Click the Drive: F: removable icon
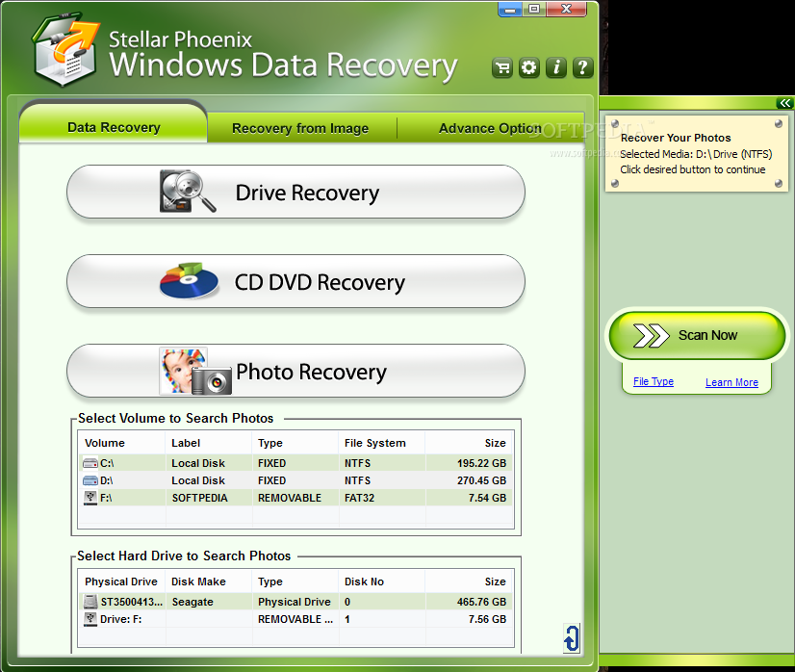Viewport: 795px width, 672px height. coord(90,619)
